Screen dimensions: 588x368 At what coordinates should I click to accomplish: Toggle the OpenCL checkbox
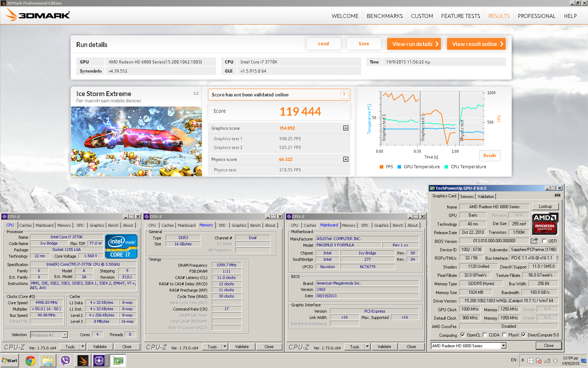(463, 335)
